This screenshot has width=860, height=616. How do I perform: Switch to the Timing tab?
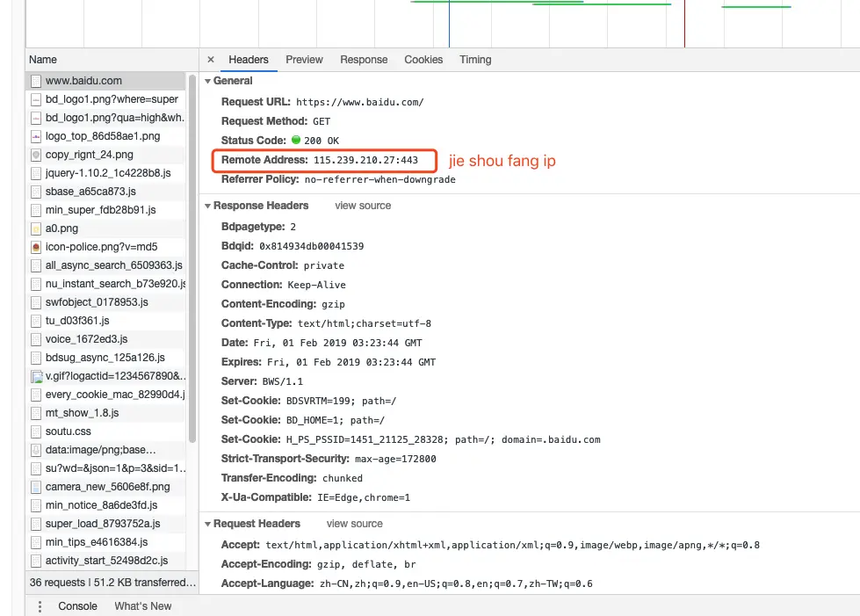[475, 60]
